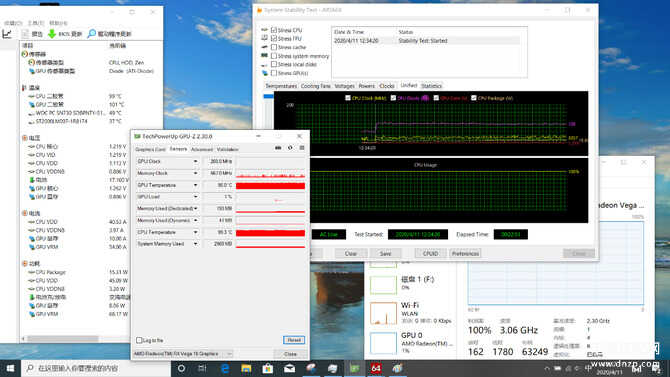Click the Save button in stability test

385,253
